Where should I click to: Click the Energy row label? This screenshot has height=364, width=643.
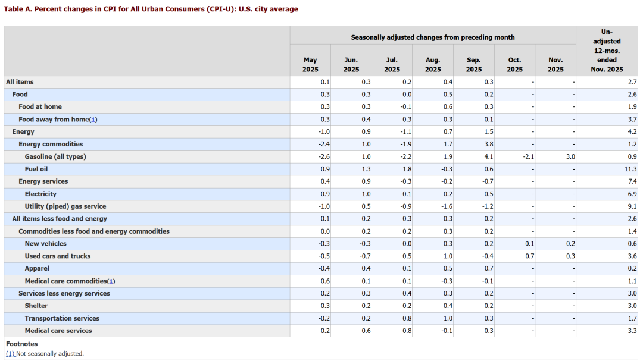click(x=23, y=132)
